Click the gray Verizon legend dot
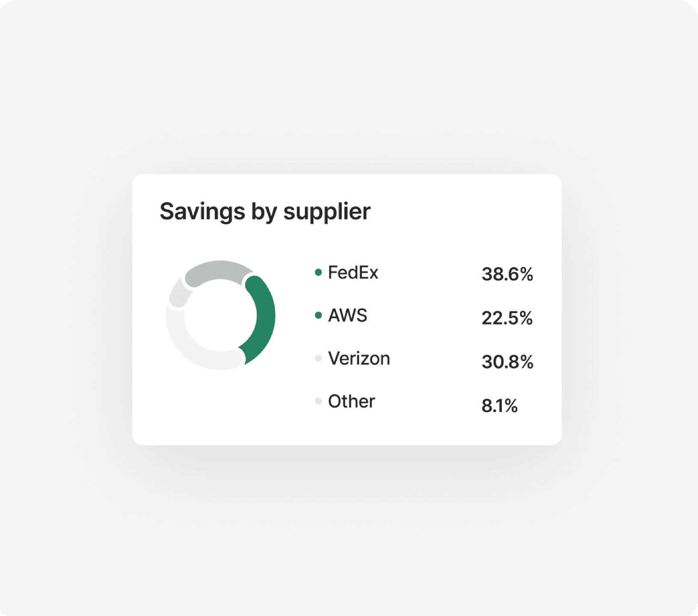 pyautogui.click(x=318, y=358)
